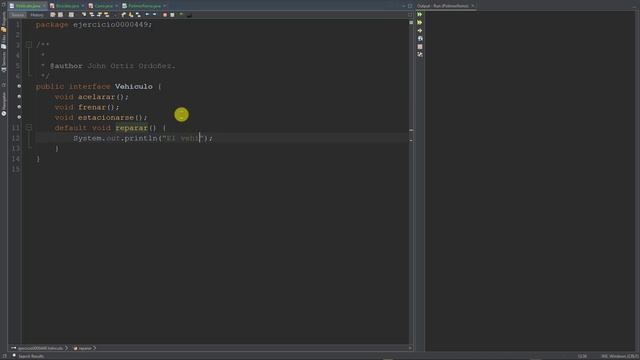Click ejercicio0000449.Vehiculo breadcrumb
The height and width of the screenshot is (360, 640).
40,348
